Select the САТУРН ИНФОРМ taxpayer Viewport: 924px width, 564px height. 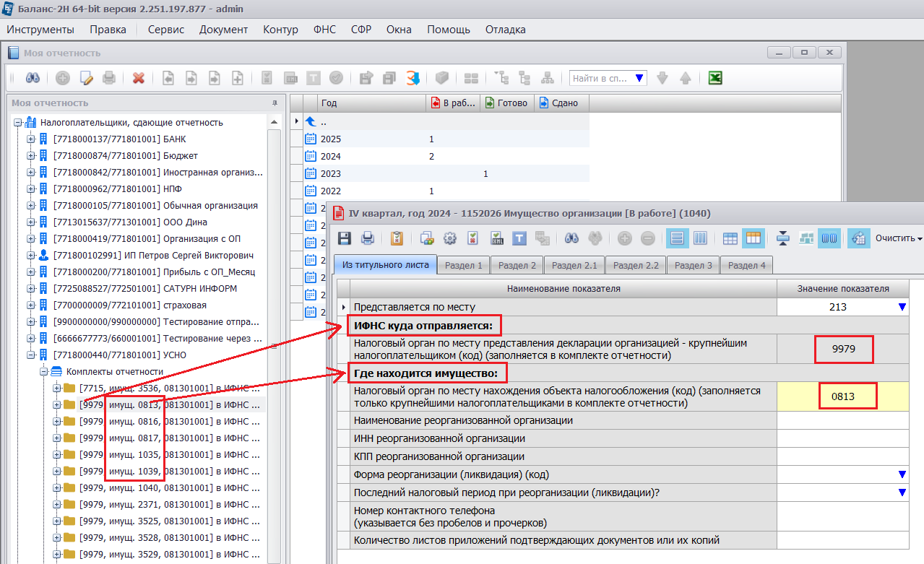[x=145, y=288]
